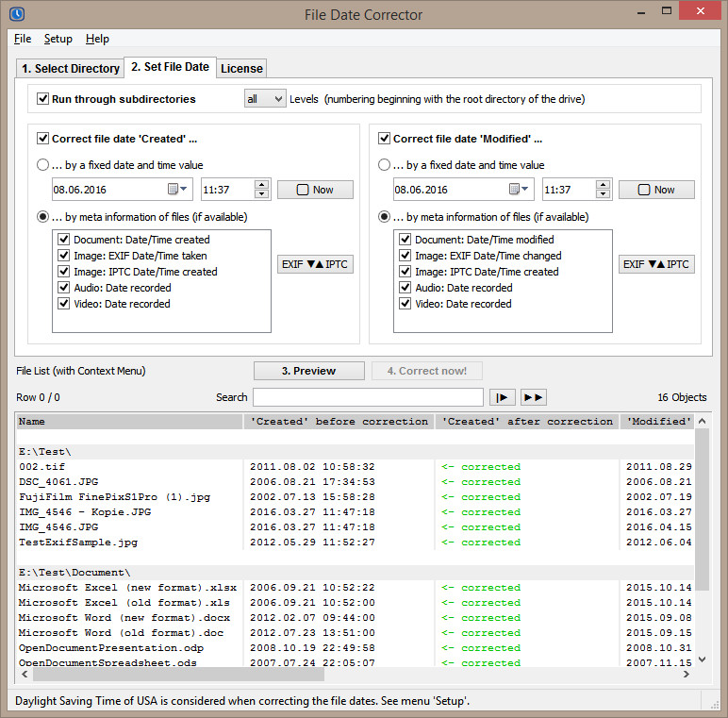728x718 pixels.
Task: Select FujiFilm FinePixS1Pro (1).jpg row
Action: pos(356,497)
